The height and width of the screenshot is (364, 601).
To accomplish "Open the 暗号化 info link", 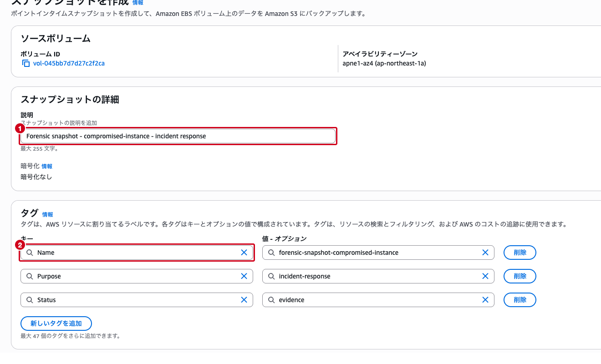I will (47, 167).
